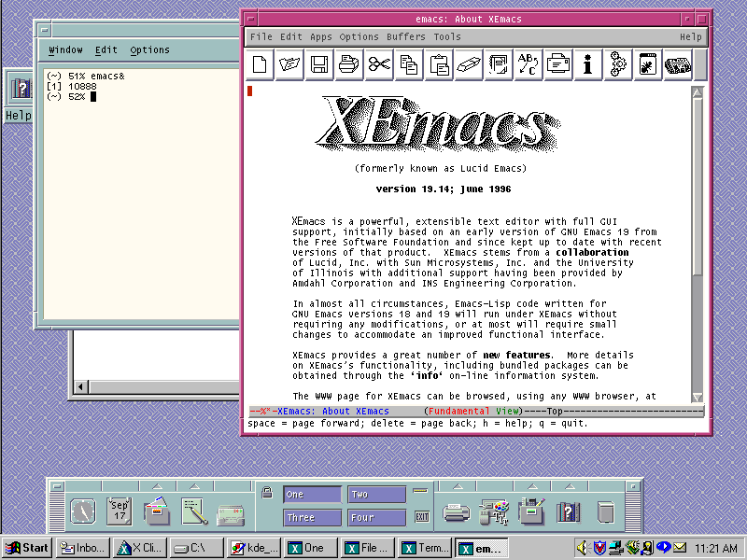The image size is (747, 560).
Task: Click the EXIT button on the front panel
Action: 422,517
